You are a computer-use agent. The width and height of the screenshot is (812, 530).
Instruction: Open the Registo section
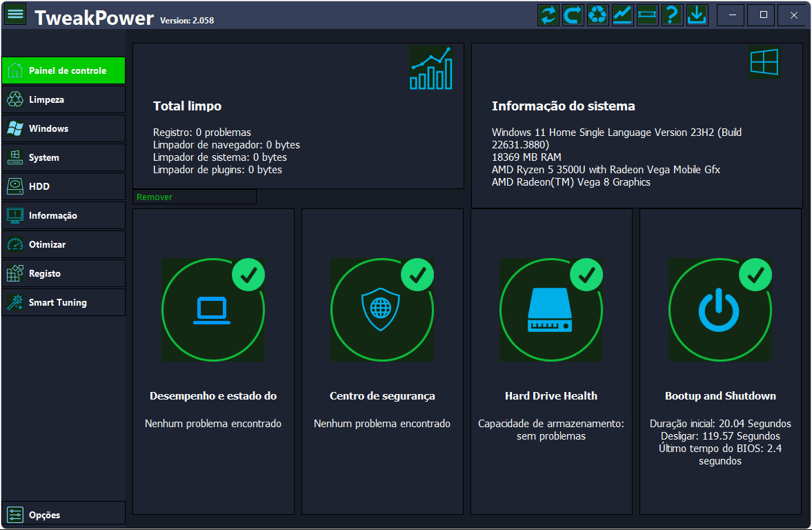[x=63, y=273]
